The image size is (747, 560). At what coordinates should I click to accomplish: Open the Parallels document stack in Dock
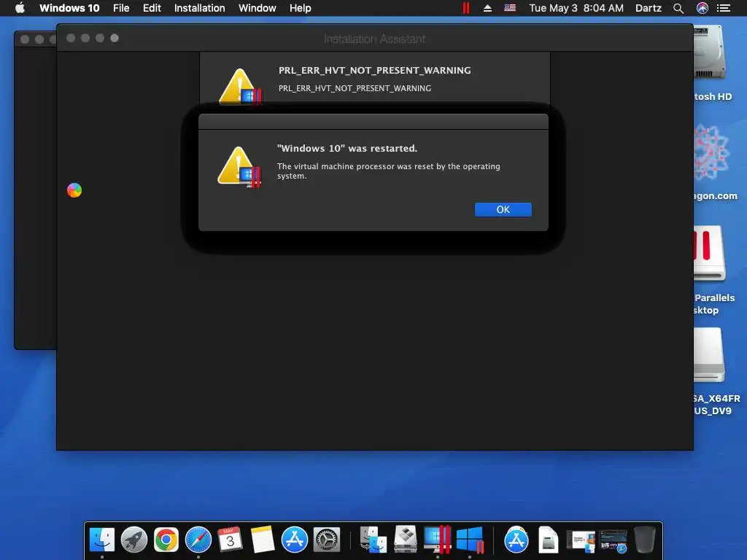click(x=581, y=540)
